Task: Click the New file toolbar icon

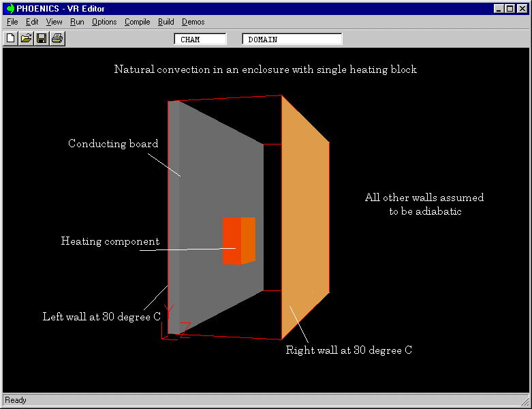Action: point(11,39)
